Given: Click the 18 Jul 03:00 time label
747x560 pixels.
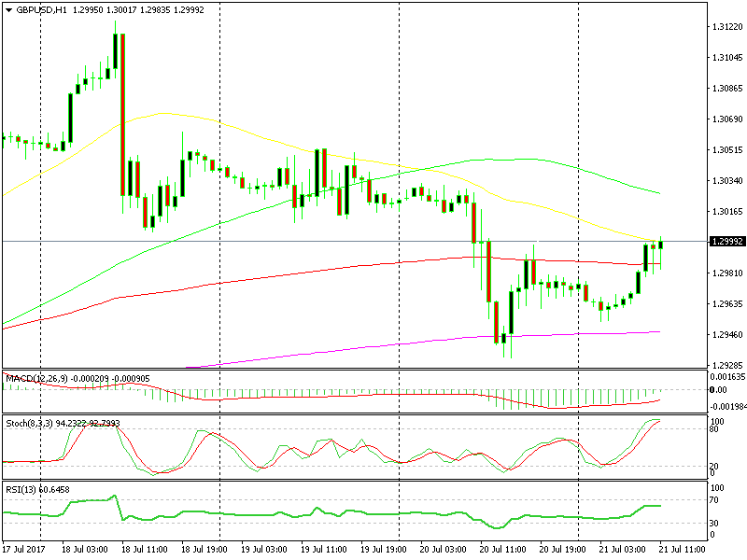Looking at the screenshot, I should 85,549.
